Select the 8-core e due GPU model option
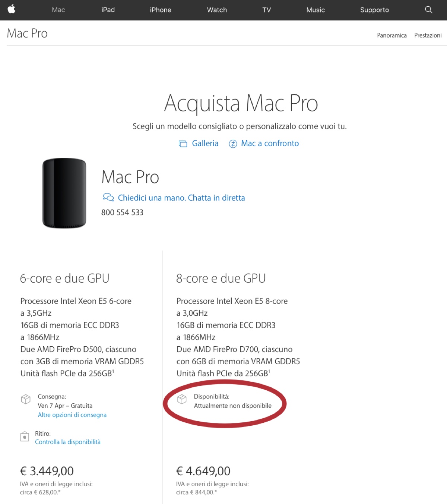The height and width of the screenshot is (504, 447). tap(221, 278)
